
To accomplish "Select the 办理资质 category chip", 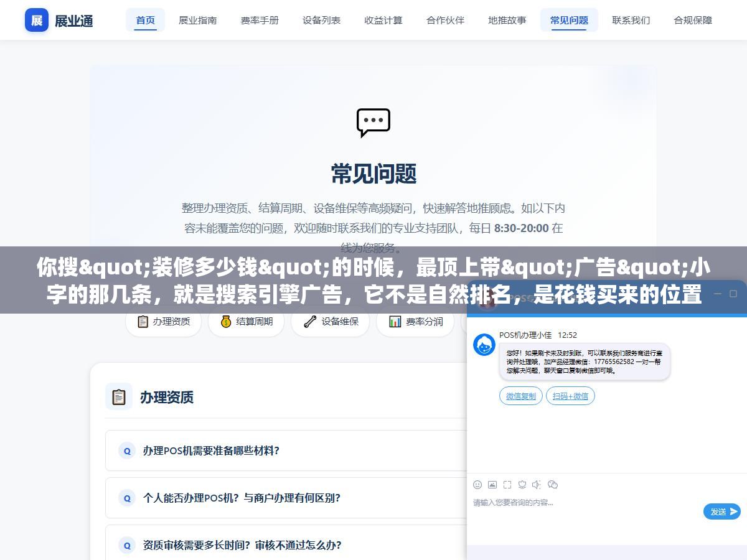I will (x=164, y=322).
